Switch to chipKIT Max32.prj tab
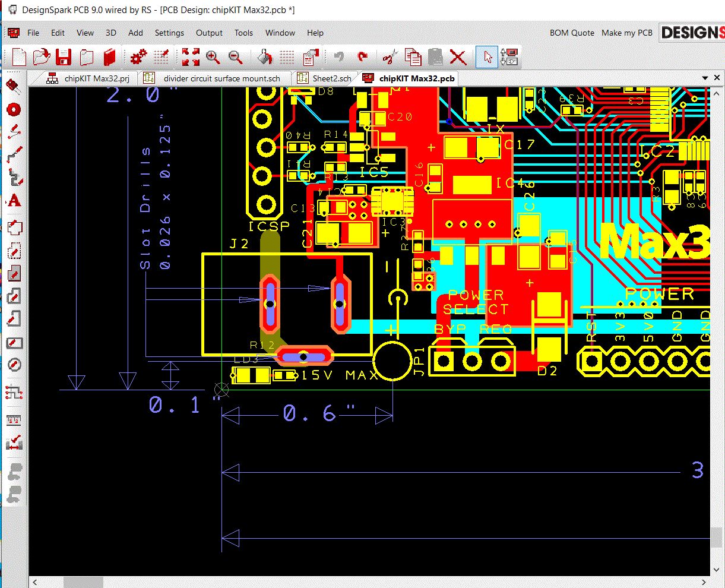The height and width of the screenshot is (588, 725). point(96,78)
